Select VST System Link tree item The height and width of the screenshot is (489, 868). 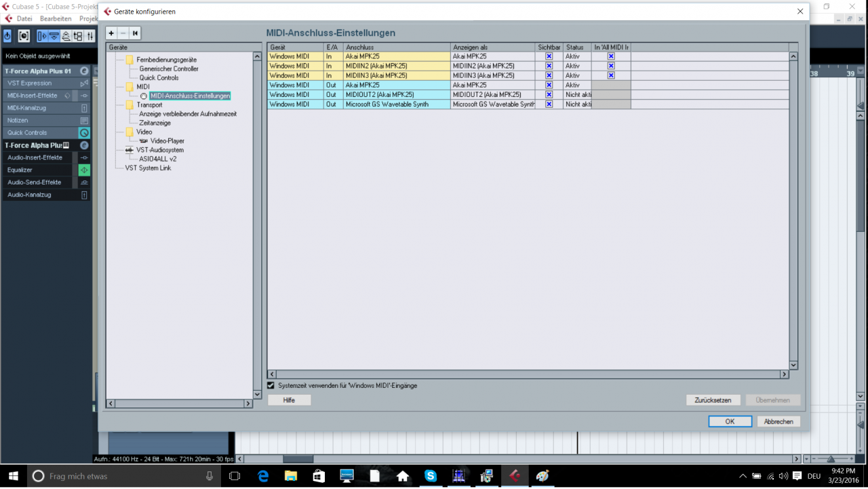(148, 168)
